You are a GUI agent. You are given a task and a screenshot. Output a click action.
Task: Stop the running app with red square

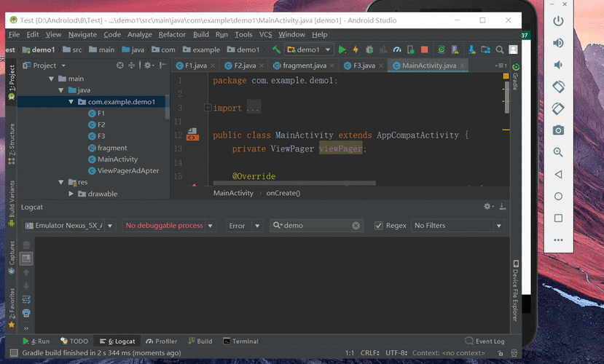[425, 50]
